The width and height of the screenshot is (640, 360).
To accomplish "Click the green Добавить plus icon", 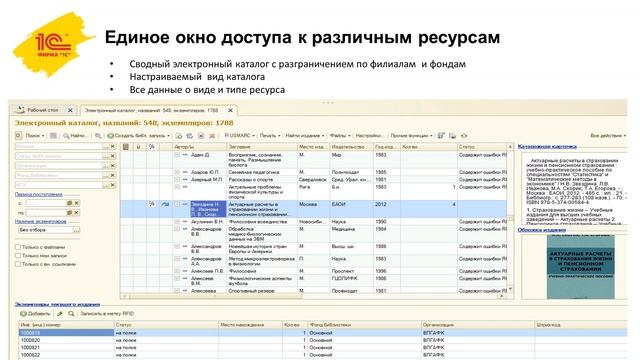I will [x=23, y=313].
